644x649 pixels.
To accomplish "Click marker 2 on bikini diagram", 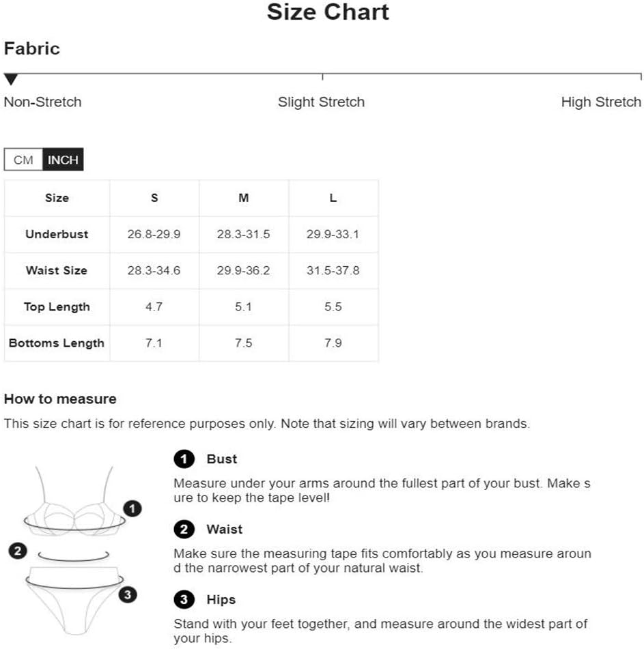I will coord(18,551).
